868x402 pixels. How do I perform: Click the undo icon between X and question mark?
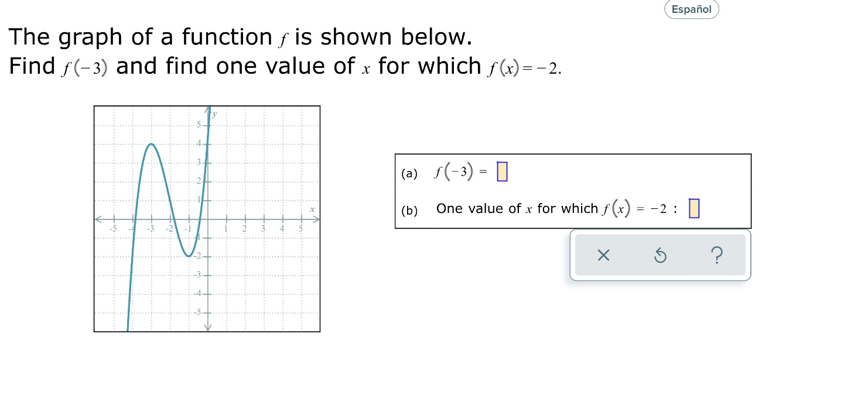(660, 255)
